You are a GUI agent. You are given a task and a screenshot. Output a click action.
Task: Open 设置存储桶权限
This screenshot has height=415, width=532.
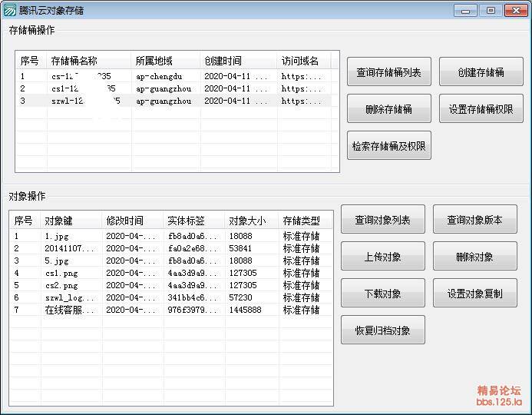click(x=481, y=108)
